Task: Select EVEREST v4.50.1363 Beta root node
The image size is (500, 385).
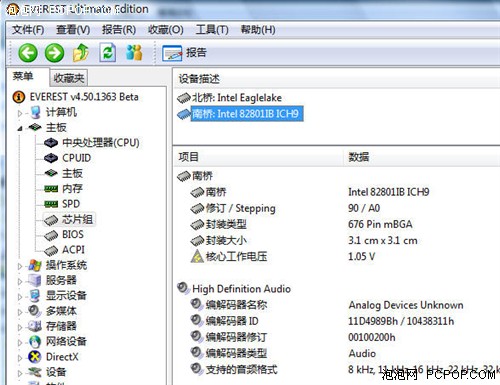Action: [x=84, y=97]
